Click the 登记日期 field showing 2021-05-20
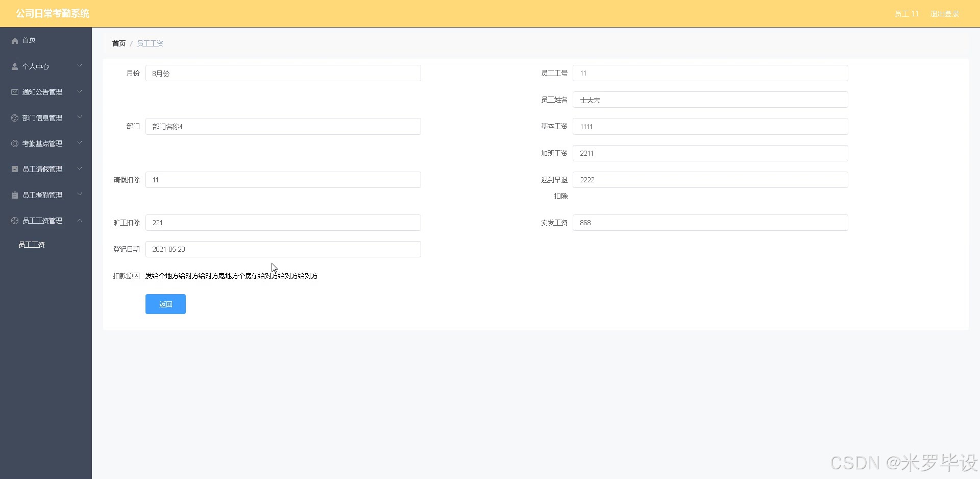The width and height of the screenshot is (980, 479). [x=283, y=249]
